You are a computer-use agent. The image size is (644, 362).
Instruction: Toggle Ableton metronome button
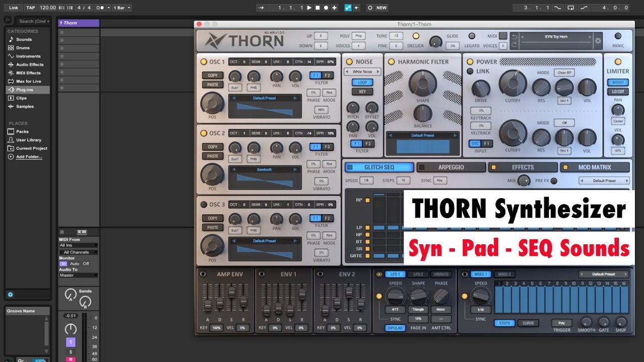pyautogui.click(x=103, y=8)
